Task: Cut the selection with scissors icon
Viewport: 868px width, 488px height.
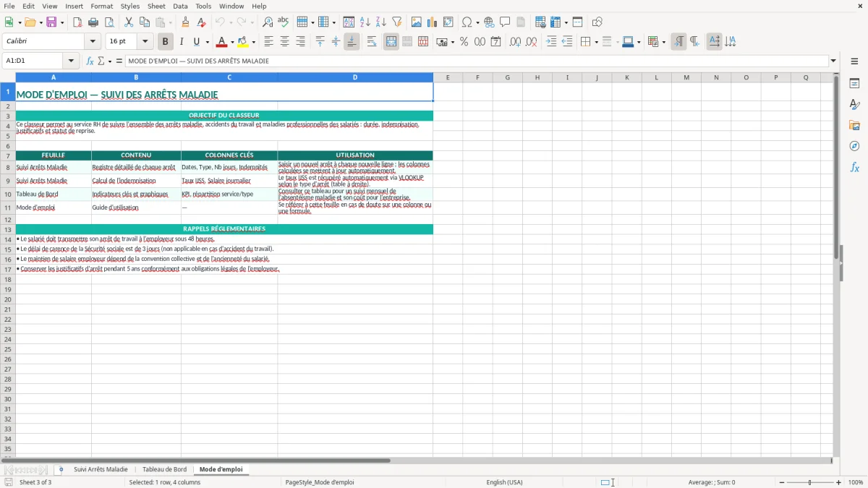Action: point(128,22)
